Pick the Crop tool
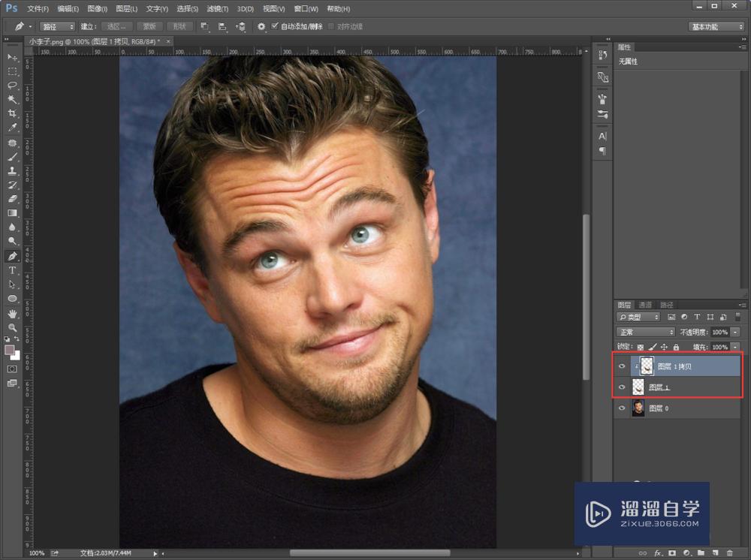Image resolution: width=751 pixels, height=560 pixels. [x=12, y=113]
